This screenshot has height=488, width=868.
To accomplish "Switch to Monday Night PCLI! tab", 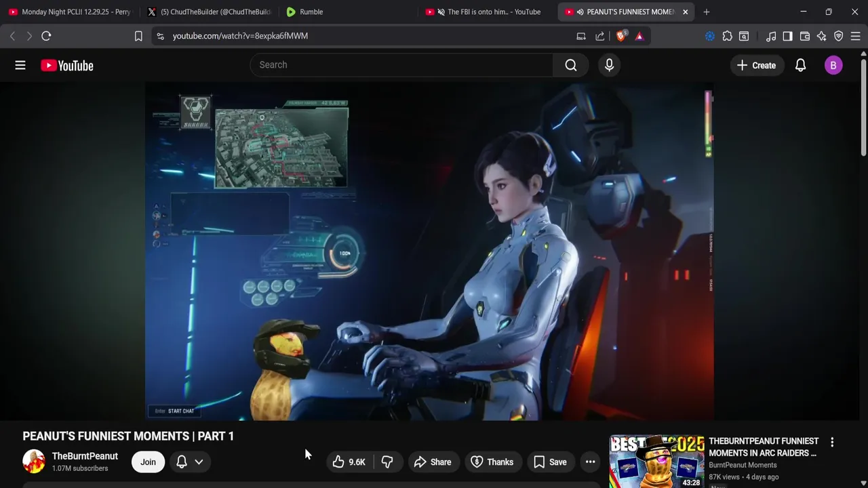I will click(x=70, y=12).
